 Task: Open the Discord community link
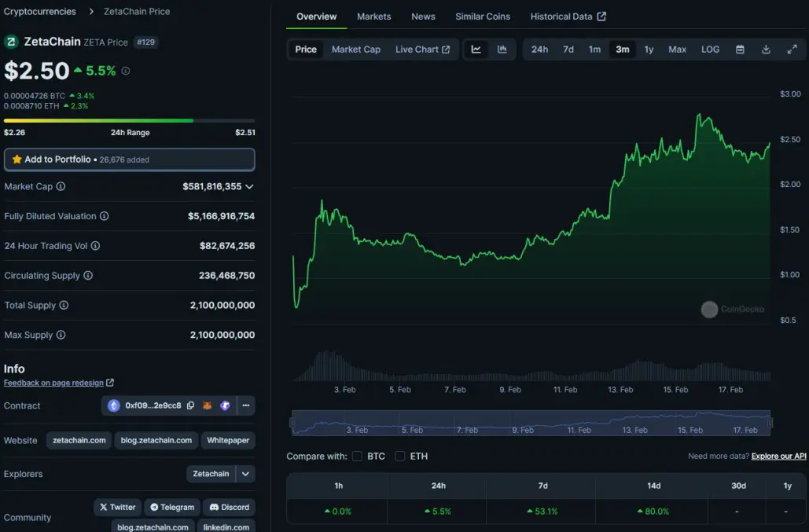pos(229,508)
